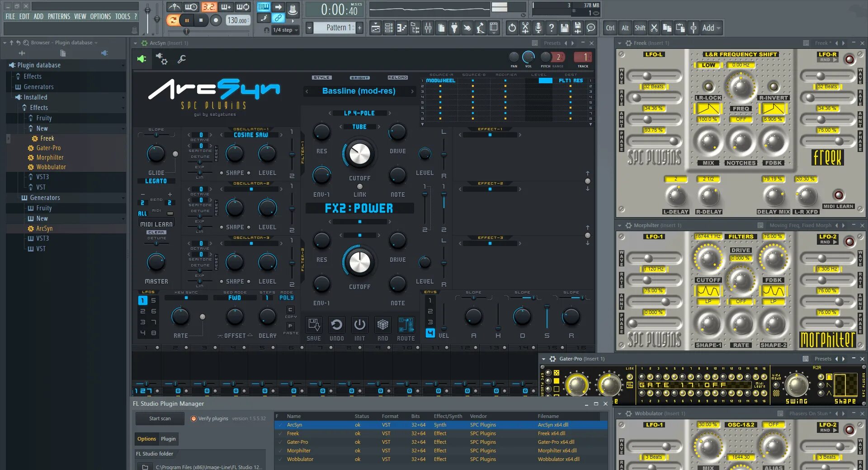Adjust the main volume slider
Screen dimensions: 868x470
click(x=147, y=18)
